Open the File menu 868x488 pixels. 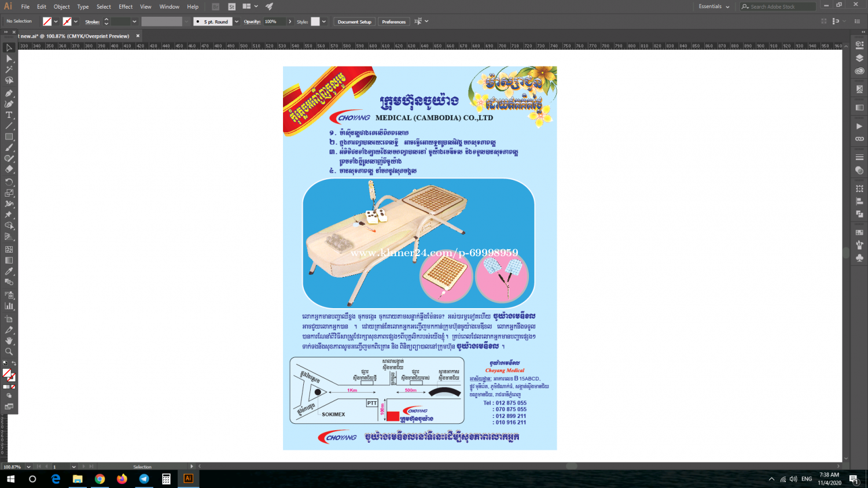click(25, 6)
